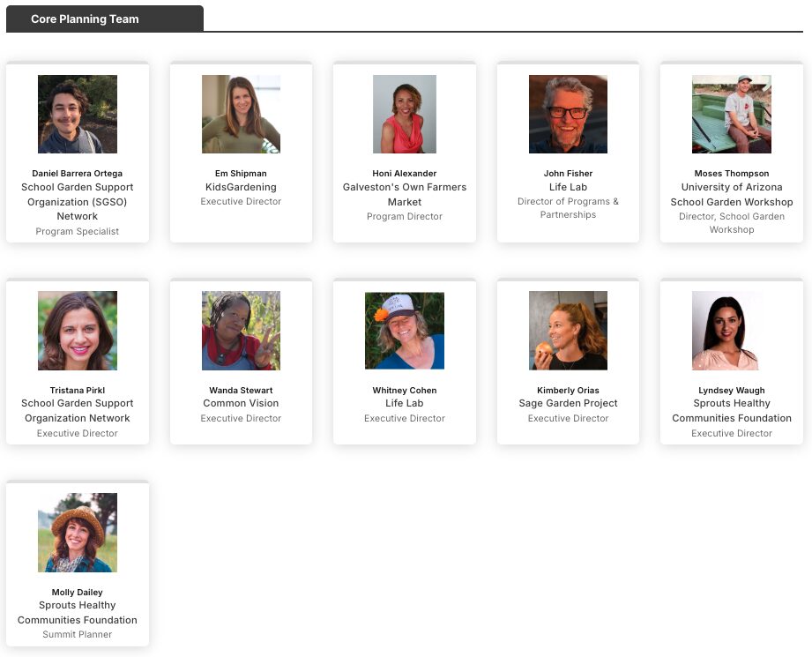This screenshot has width=812, height=657.
Task: Click Kimberly Orias's profile picture
Action: click(568, 331)
